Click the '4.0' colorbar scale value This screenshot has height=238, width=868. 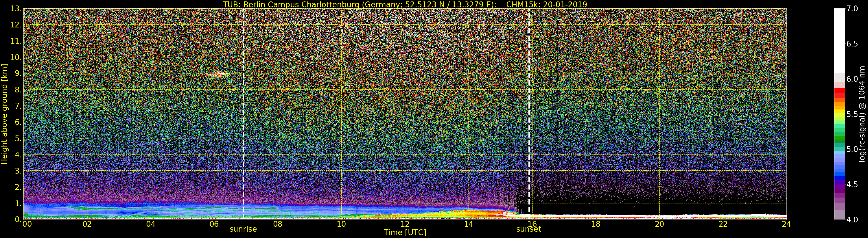852,220
